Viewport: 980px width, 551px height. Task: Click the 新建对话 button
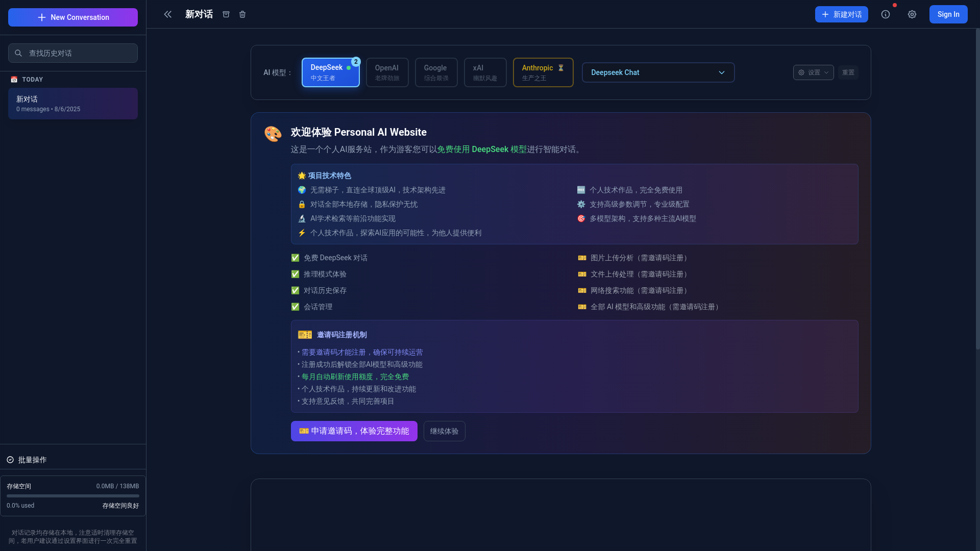(x=841, y=14)
